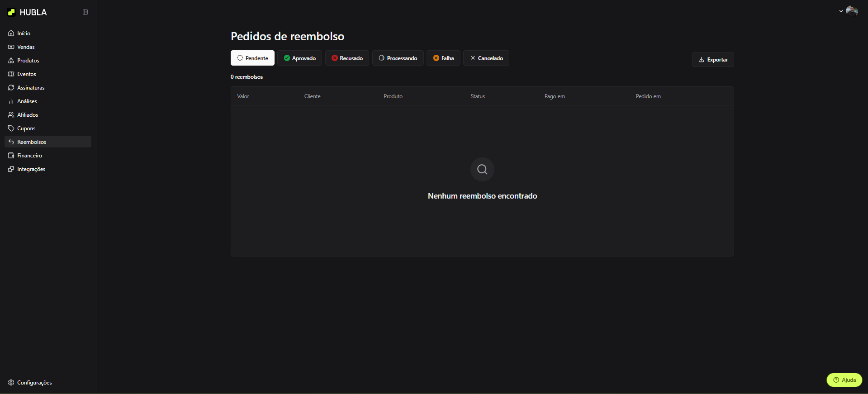
Task: Open the Cupons page
Action: [26, 128]
